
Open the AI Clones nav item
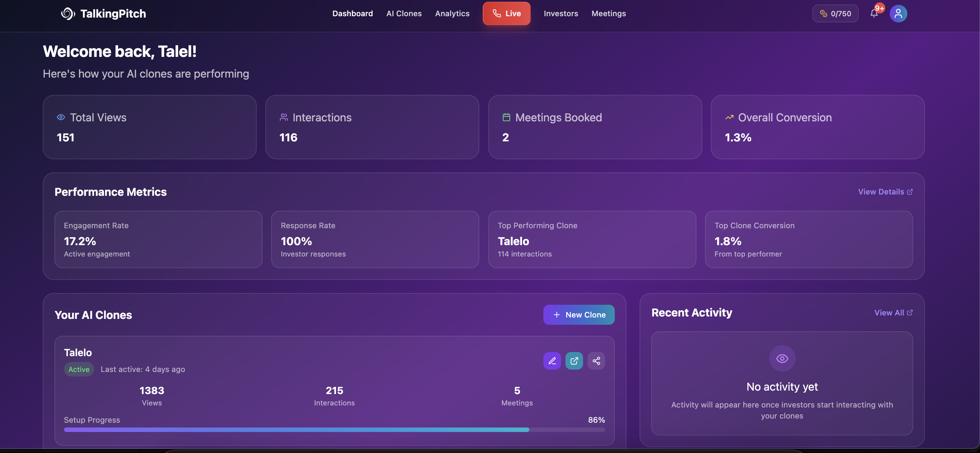coord(404,14)
